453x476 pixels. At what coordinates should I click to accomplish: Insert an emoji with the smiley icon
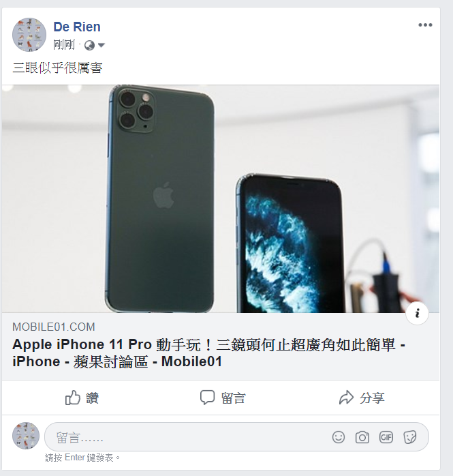pos(339,437)
